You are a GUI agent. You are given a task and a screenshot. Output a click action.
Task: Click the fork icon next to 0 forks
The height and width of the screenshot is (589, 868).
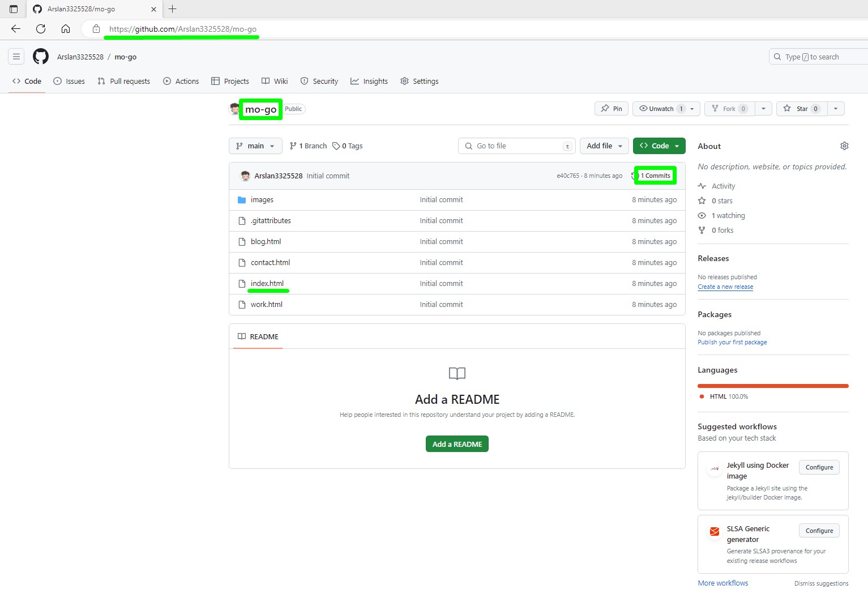(x=702, y=231)
